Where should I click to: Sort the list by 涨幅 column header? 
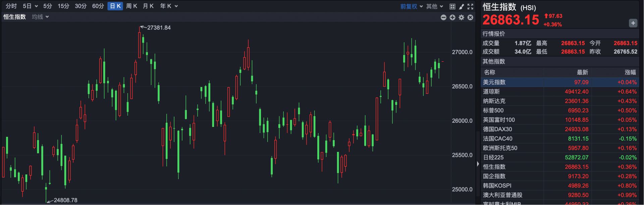pos(630,72)
